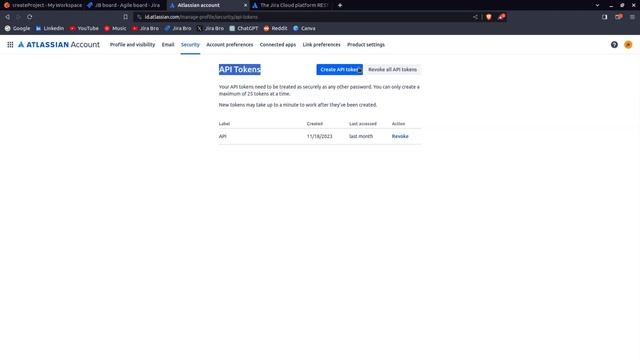Click the 'Last accessed' column header
Image resolution: width=640 pixels, height=360 pixels.
pos(362,124)
